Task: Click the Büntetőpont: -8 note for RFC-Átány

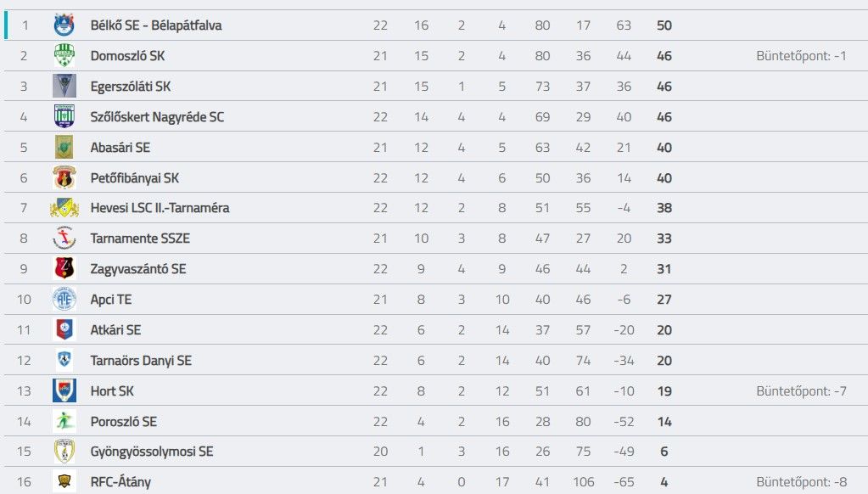Action: (x=801, y=482)
